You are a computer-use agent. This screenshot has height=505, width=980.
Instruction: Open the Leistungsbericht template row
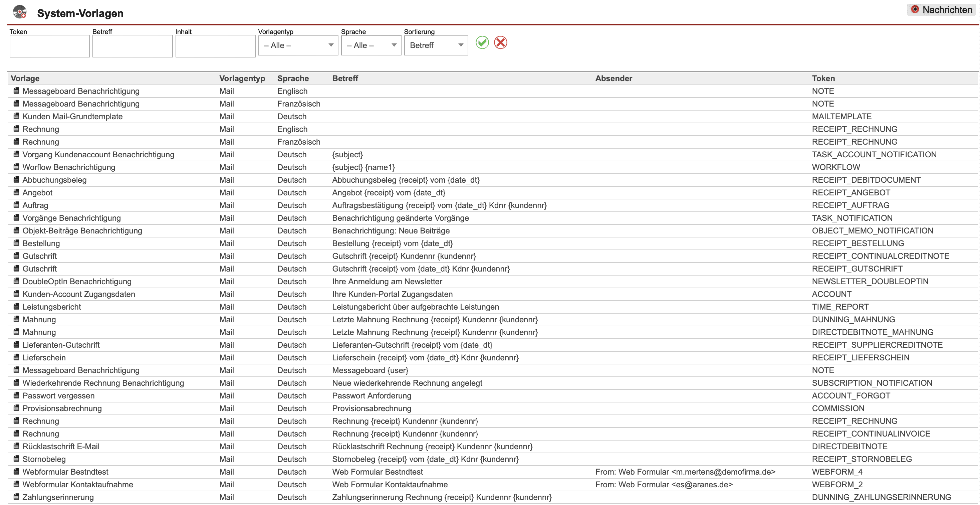52,307
